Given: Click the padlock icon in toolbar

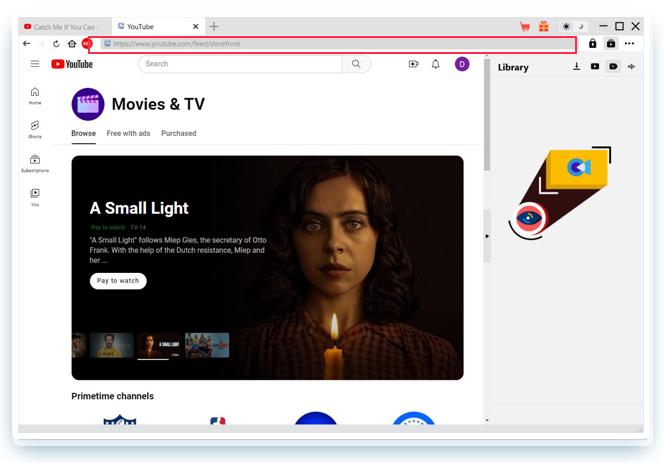Looking at the screenshot, I should 592,43.
